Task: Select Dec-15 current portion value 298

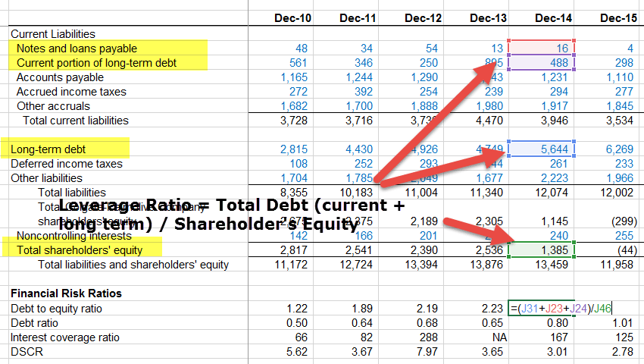Action: point(624,62)
